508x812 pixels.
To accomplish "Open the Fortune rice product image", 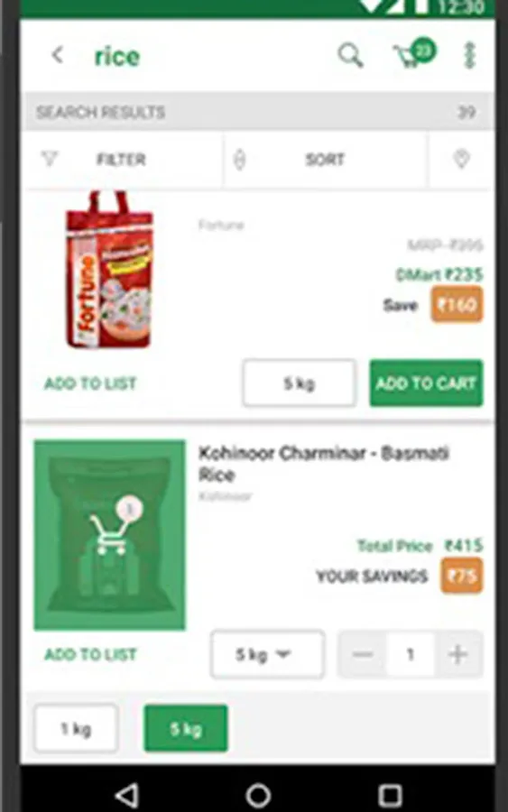I will 109,269.
